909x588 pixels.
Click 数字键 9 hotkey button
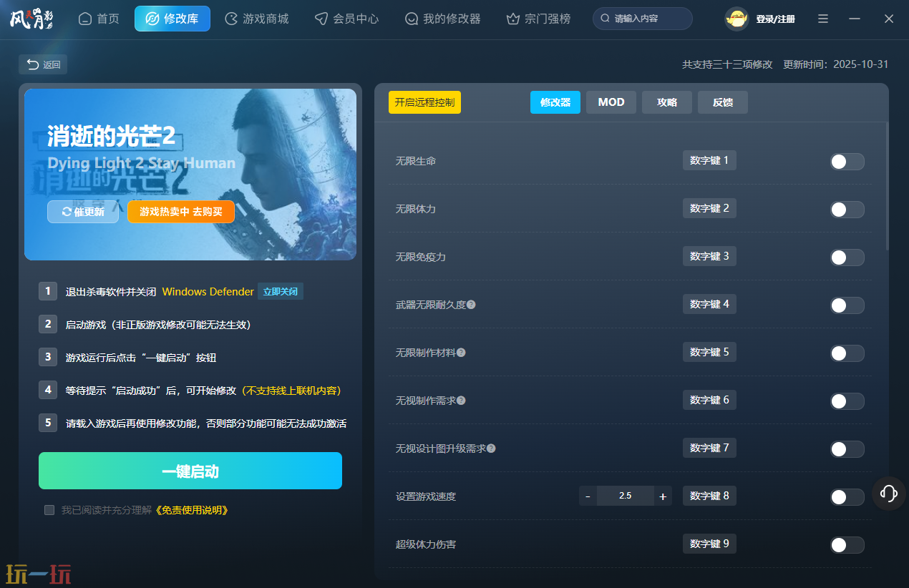tap(709, 544)
